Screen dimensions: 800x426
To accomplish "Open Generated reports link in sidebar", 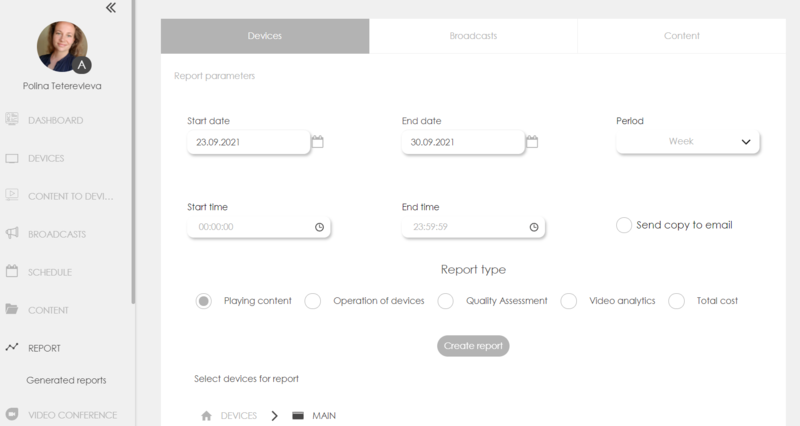I will pos(66,380).
